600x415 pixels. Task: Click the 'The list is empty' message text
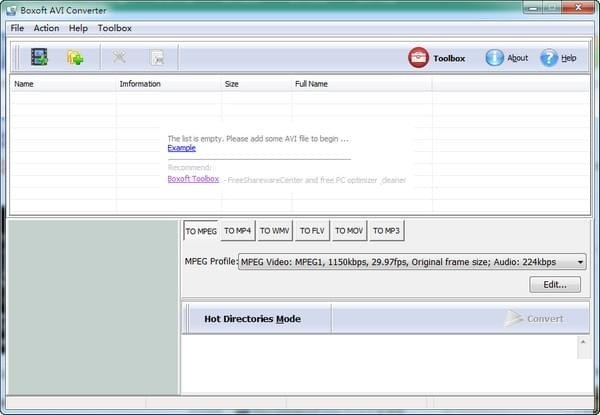(x=258, y=139)
